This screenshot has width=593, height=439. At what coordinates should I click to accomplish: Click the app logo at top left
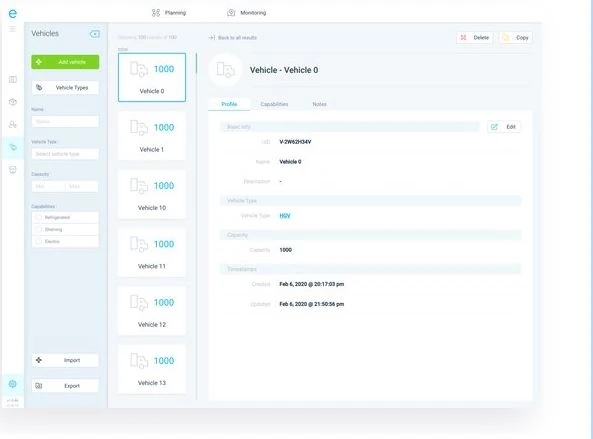pos(12,14)
